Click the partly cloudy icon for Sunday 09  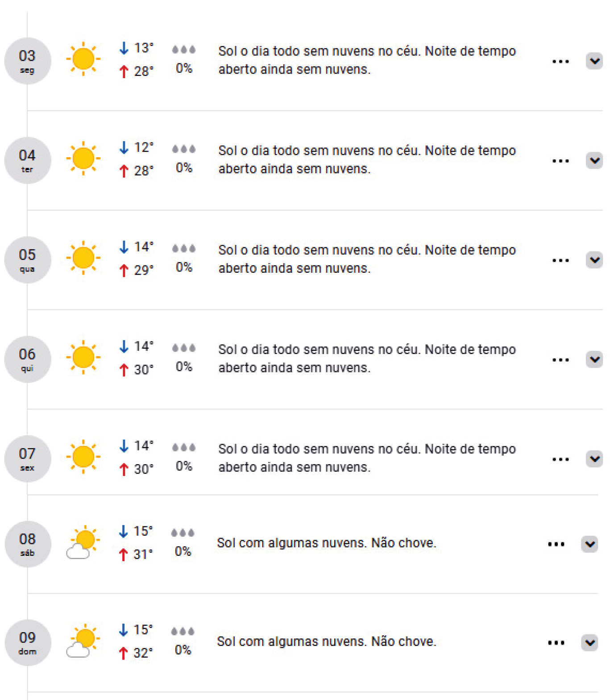[83, 641]
